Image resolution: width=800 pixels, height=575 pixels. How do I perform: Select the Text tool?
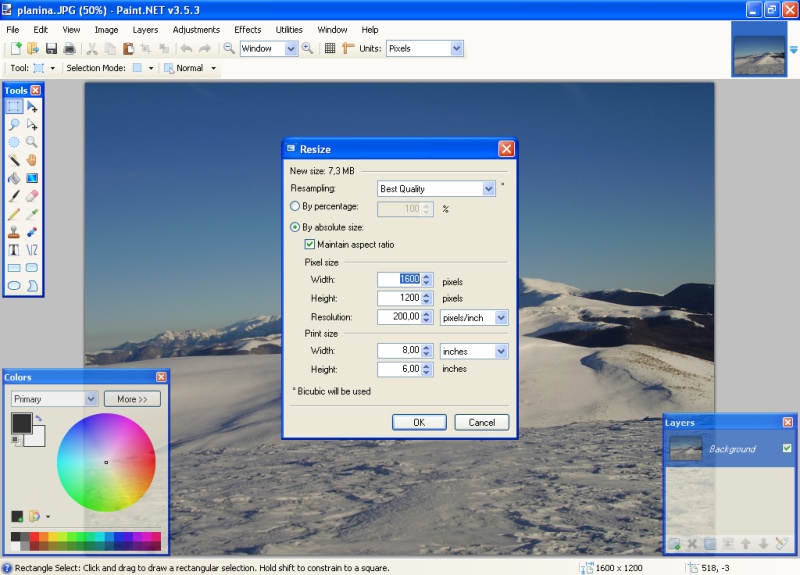15,250
